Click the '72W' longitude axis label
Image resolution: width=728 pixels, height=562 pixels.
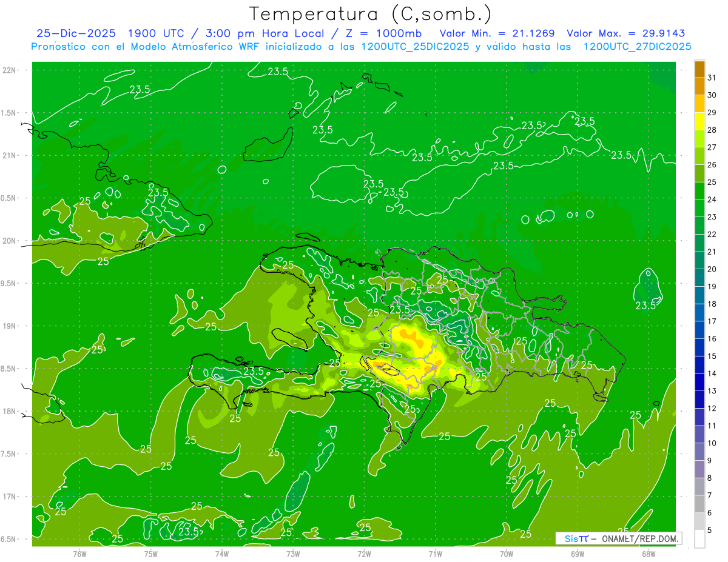coord(364,554)
